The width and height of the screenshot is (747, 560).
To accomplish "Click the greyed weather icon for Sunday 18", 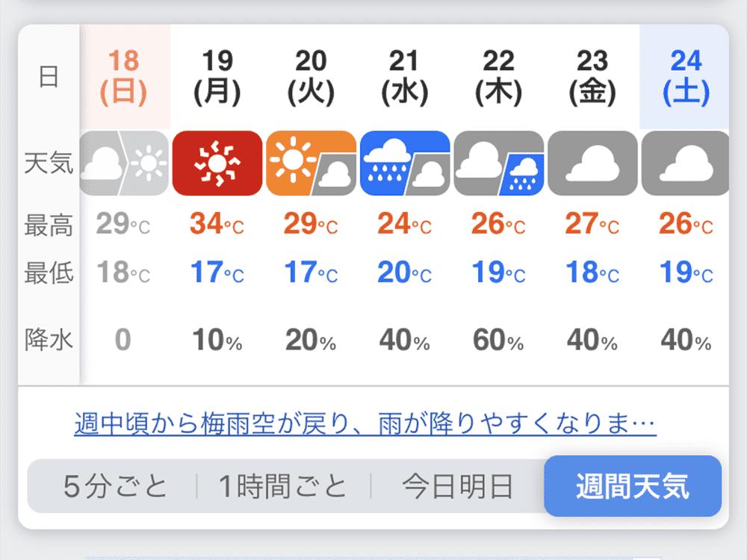I will pyautogui.click(x=124, y=164).
